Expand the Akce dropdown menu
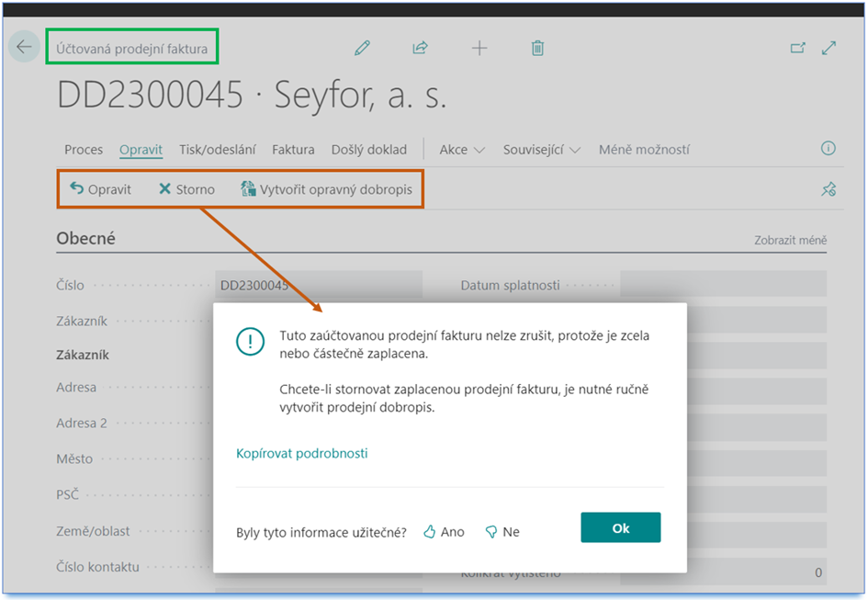The image size is (868, 600). click(x=462, y=150)
